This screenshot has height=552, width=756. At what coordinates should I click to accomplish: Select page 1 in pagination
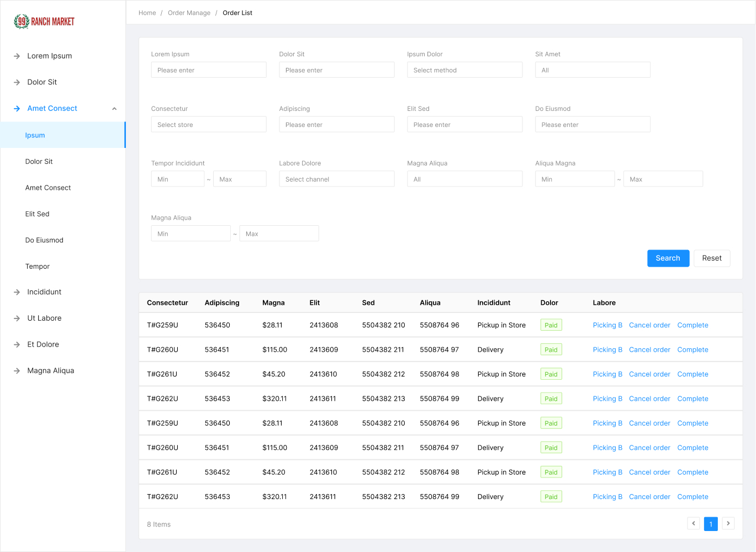point(711,524)
